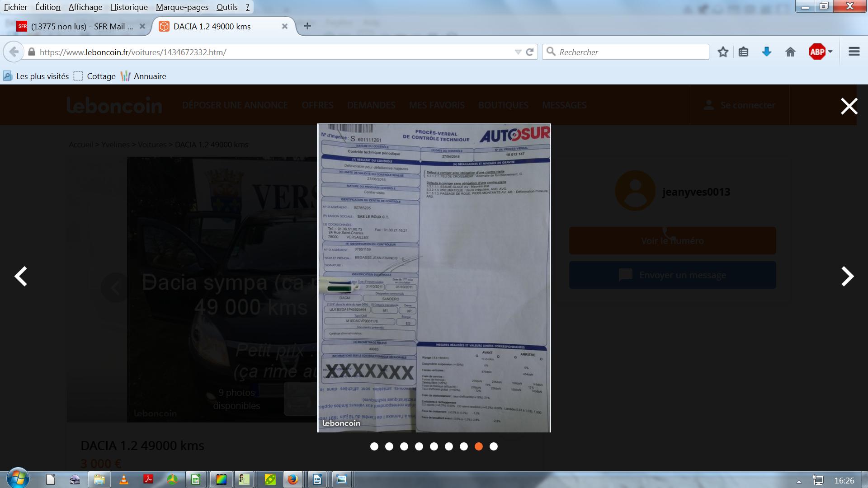Open Les plus visités bookmarks folder
The image size is (868, 488).
pos(36,76)
